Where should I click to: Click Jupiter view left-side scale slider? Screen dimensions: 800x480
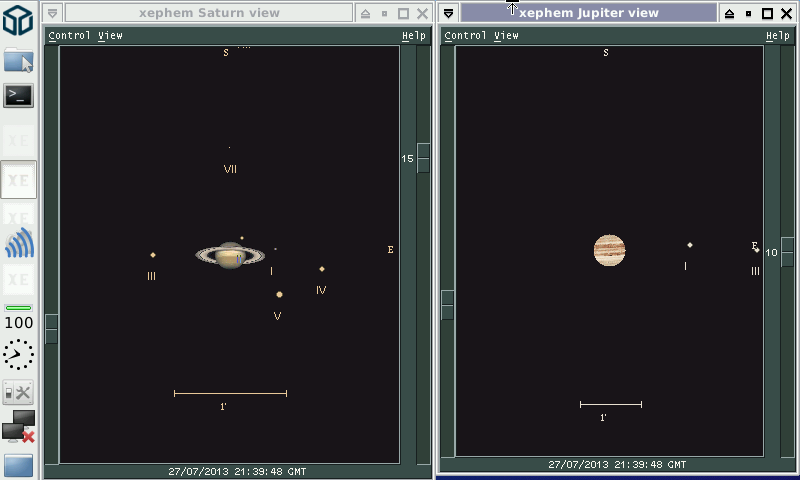(x=447, y=305)
